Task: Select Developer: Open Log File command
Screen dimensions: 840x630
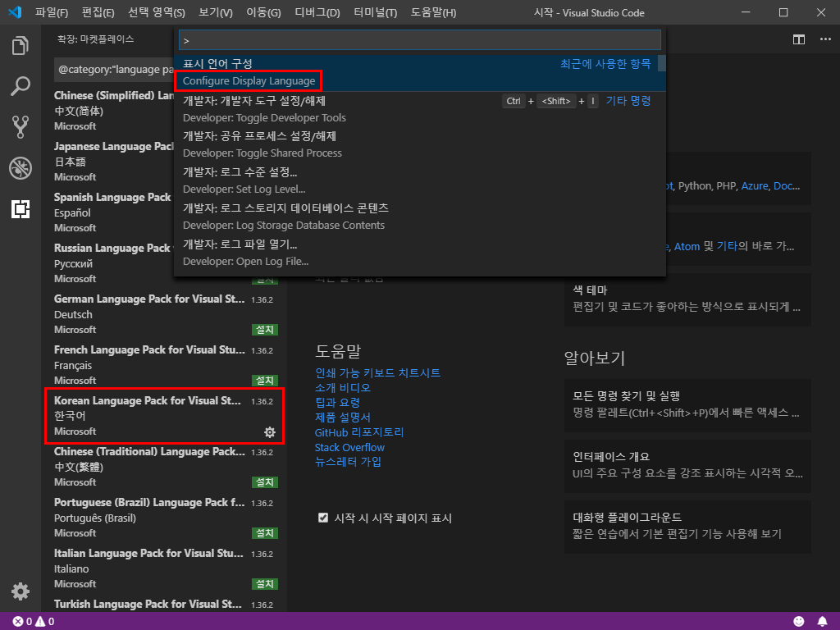Action: pos(419,253)
